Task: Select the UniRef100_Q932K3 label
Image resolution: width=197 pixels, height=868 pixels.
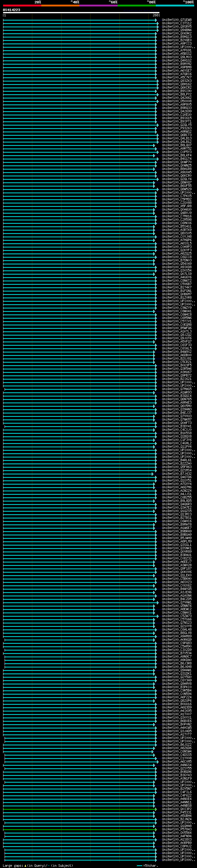Action: (177, 81)
